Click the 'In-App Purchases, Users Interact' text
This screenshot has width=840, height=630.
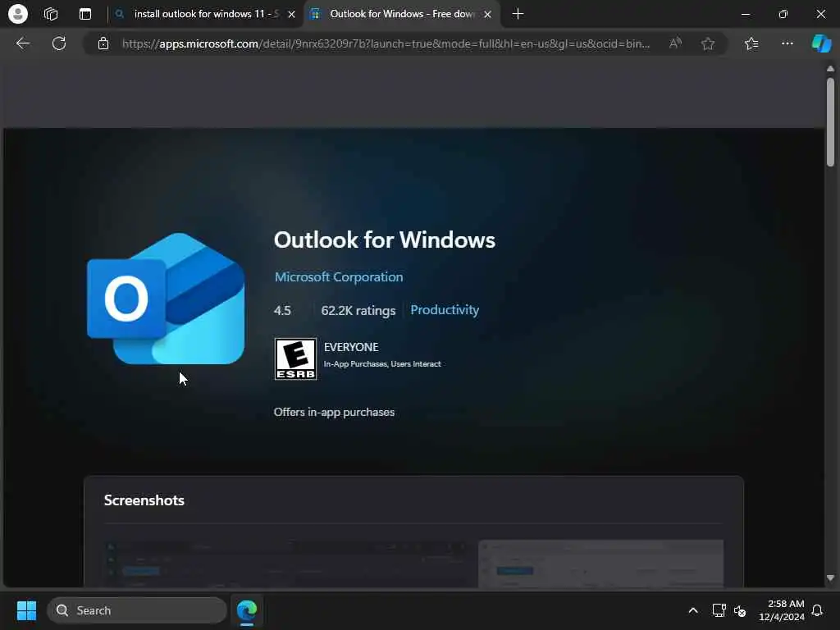[382, 363]
